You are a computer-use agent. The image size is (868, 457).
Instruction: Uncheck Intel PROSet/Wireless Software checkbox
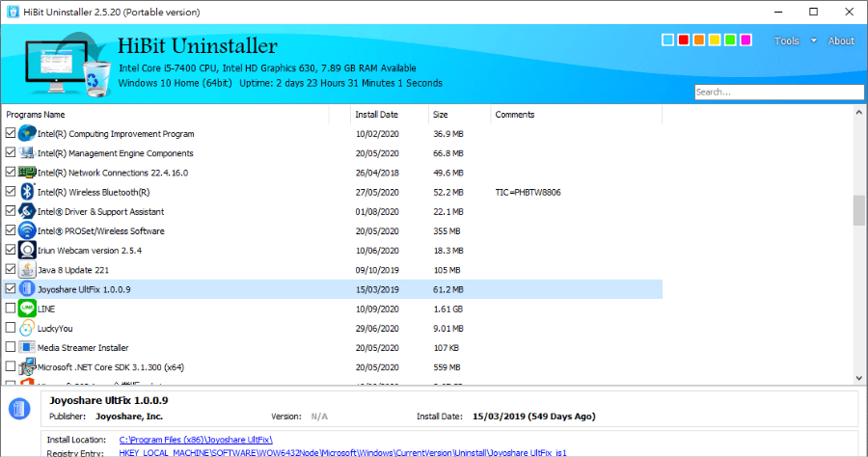click(11, 230)
